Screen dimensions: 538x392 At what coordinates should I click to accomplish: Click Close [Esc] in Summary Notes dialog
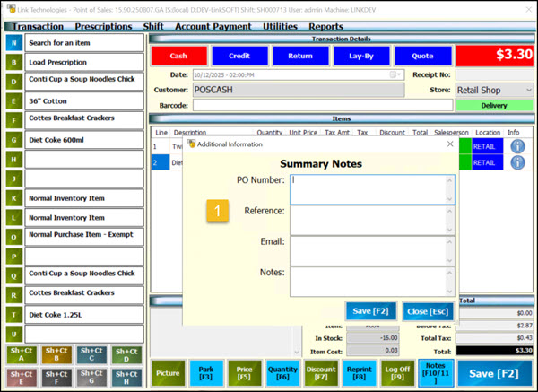tap(428, 310)
